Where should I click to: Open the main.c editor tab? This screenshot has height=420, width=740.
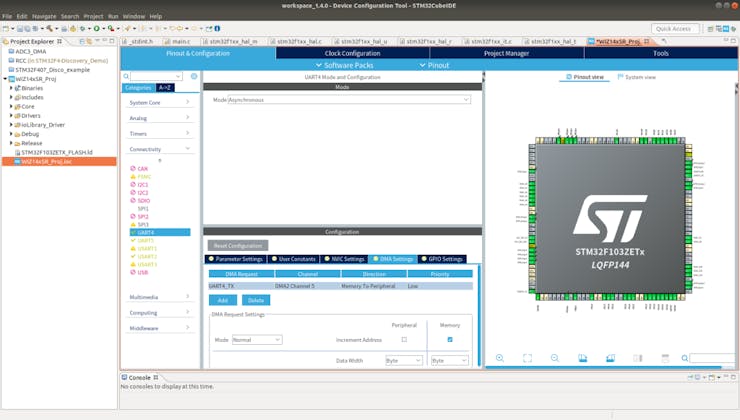pos(178,42)
